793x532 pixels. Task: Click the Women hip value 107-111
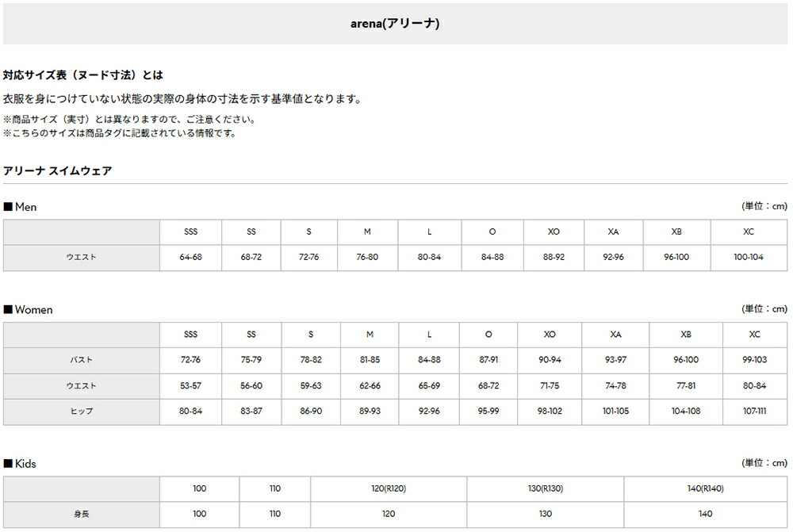tap(755, 411)
